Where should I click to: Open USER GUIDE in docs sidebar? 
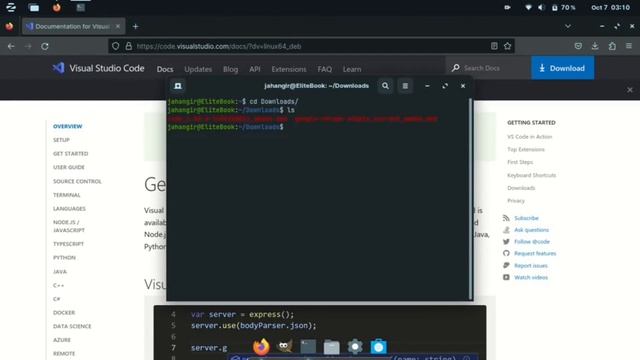[x=69, y=167]
